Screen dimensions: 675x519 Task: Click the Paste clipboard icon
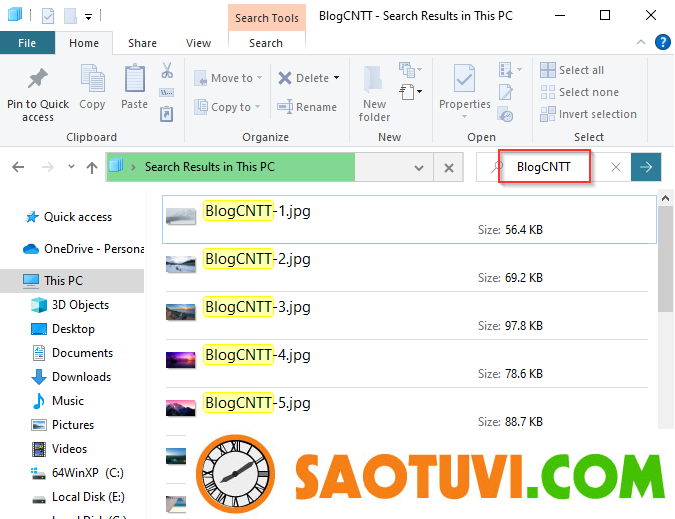(135, 78)
